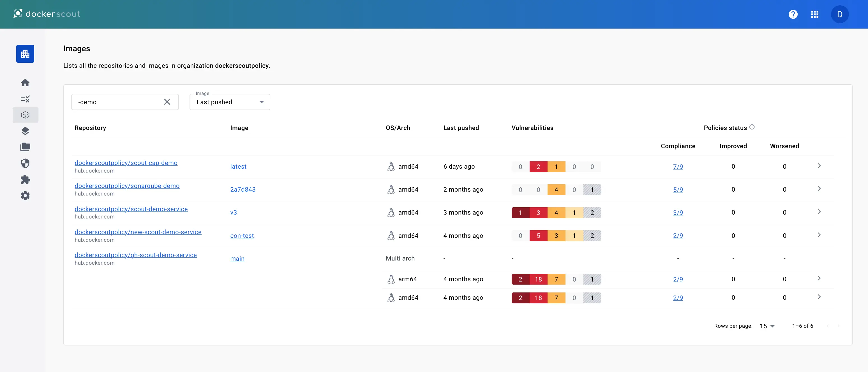The width and height of the screenshot is (868, 372).
Task: Select the Images cube icon in sidebar
Action: (x=25, y=115)
